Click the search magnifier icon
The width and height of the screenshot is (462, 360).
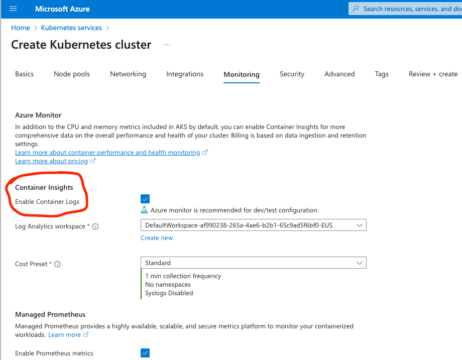click(x=356, y=8)
